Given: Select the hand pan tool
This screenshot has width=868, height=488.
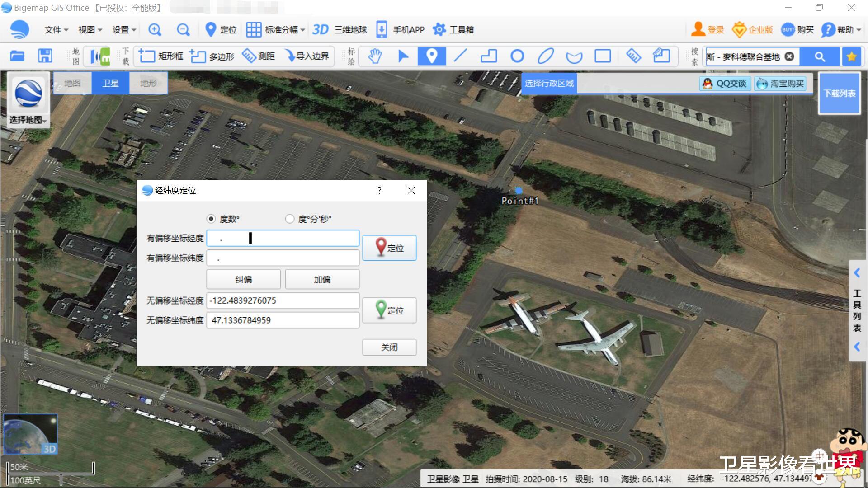Looking at the screenshot, I should (x=375, y=56).
